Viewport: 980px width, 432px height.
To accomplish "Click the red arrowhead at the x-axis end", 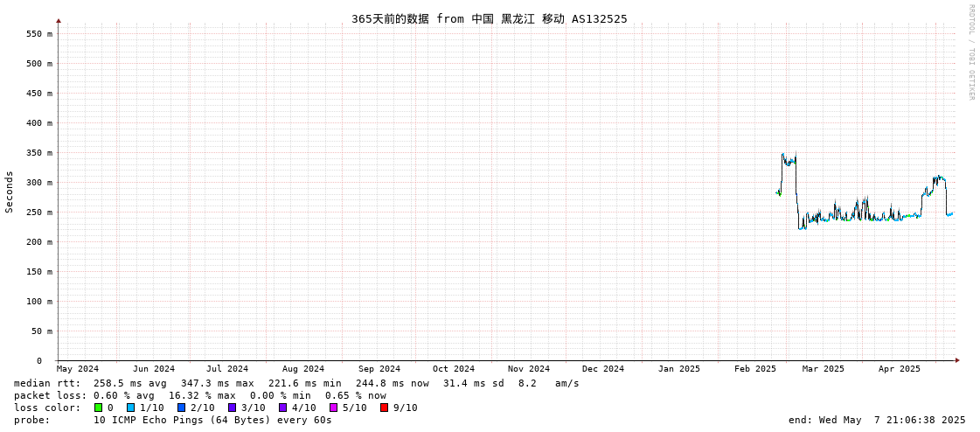I will (957, 360).
